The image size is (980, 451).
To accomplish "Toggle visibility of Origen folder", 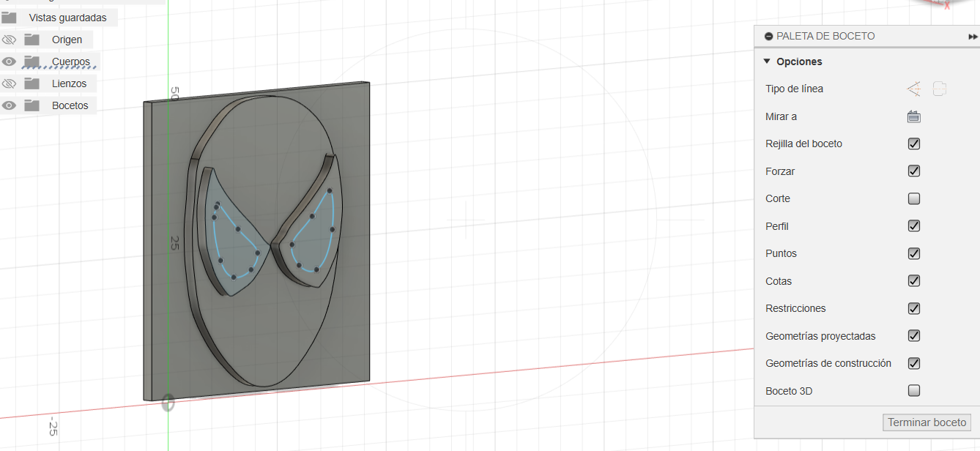I will click(x=9, y=40).
